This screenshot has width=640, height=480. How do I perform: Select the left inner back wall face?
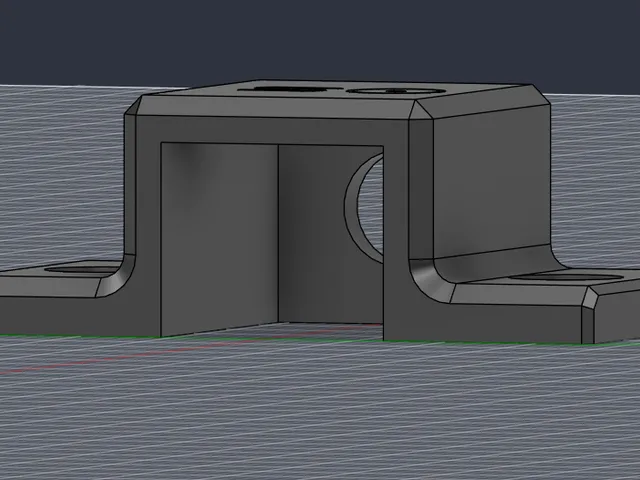[220, 239]
